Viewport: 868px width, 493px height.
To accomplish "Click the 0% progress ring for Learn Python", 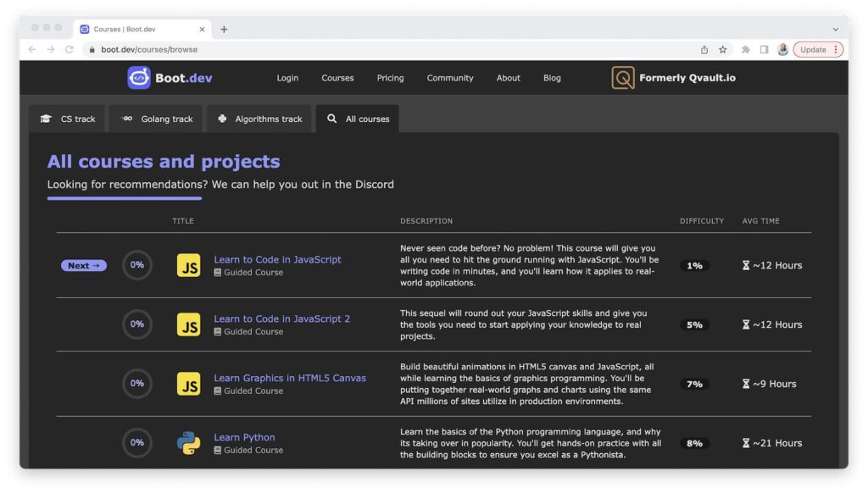I will tap(136, 443).
